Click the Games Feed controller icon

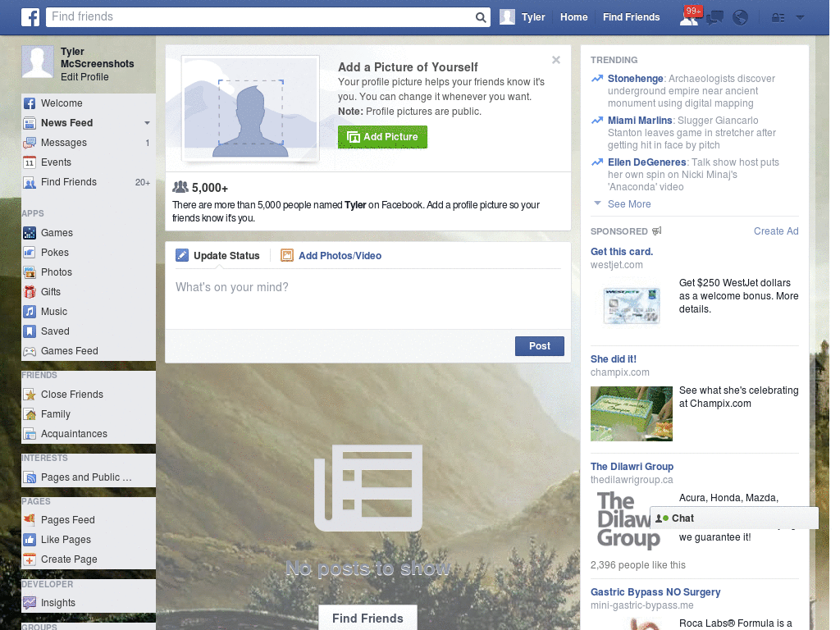pyautogui.click(x=30, y=351)
